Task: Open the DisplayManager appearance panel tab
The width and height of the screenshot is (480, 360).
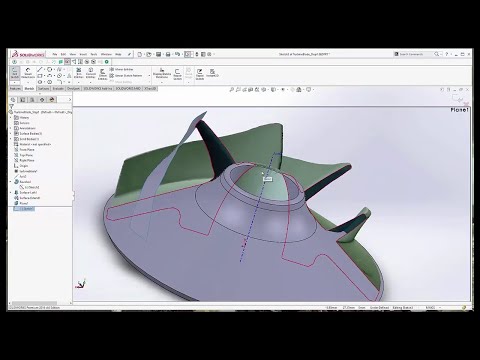Action: point(52,100)
